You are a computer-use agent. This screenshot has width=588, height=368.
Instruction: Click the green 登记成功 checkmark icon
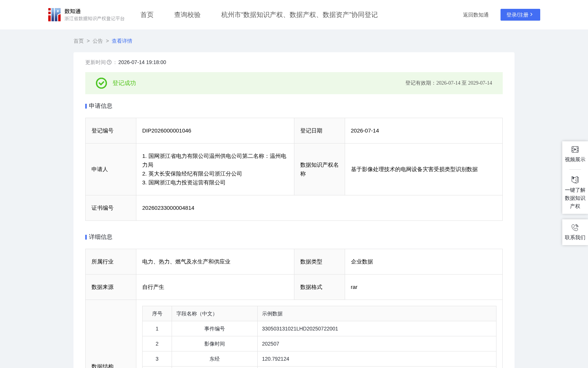[101, 83]
